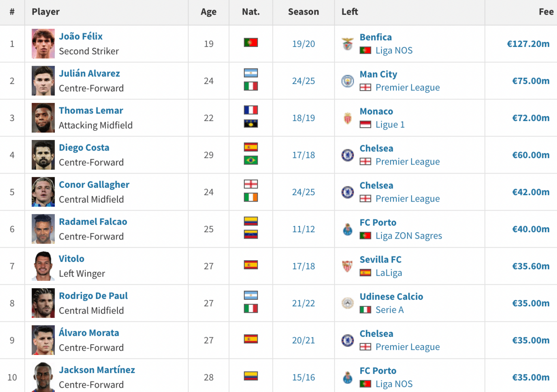
Task: Click the Monaco club crest icon
Action: [347, 118]
